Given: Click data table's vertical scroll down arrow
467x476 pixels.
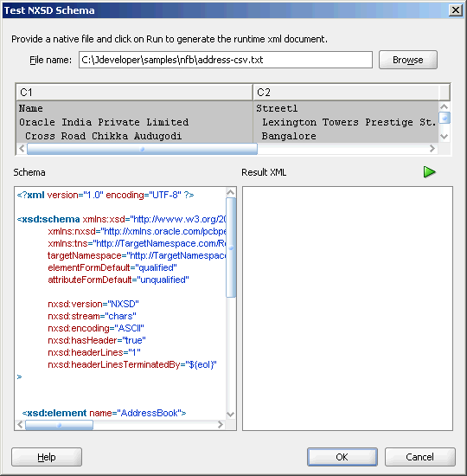Looking at the screenshot, I should click(x=445, y=137).
